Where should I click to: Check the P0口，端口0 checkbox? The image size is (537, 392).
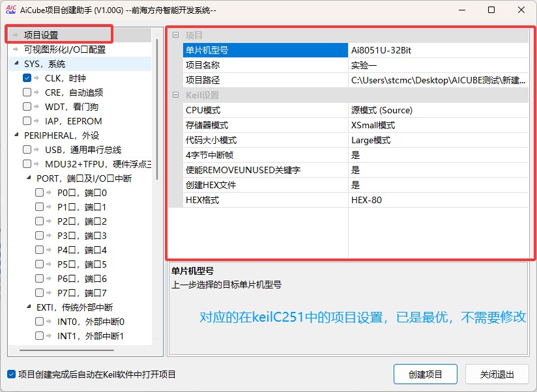(x=39, y=193)
